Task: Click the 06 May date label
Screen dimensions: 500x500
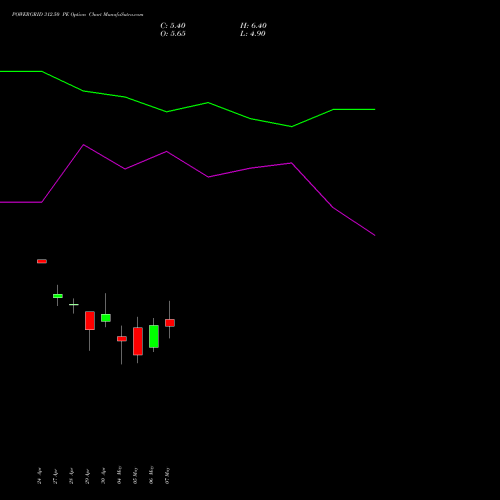Action: (x=151, y=475)
